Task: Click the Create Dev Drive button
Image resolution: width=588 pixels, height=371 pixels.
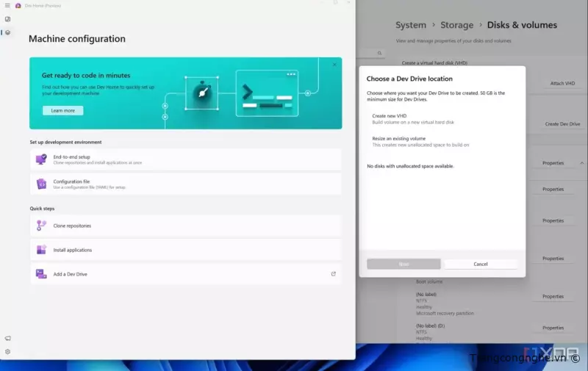Action: coord(562,124)
